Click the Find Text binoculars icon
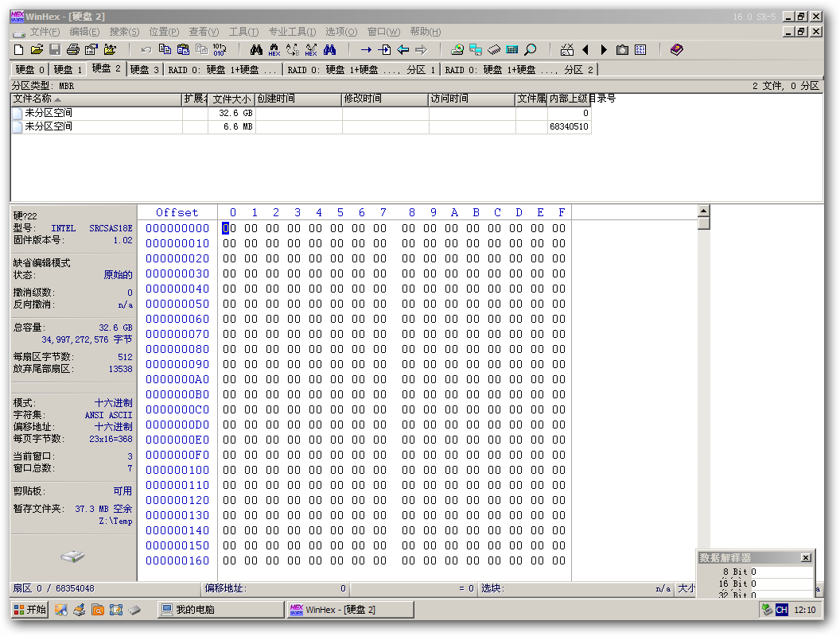The width and height of the screenshot is (840, 636). pos(257,50)
